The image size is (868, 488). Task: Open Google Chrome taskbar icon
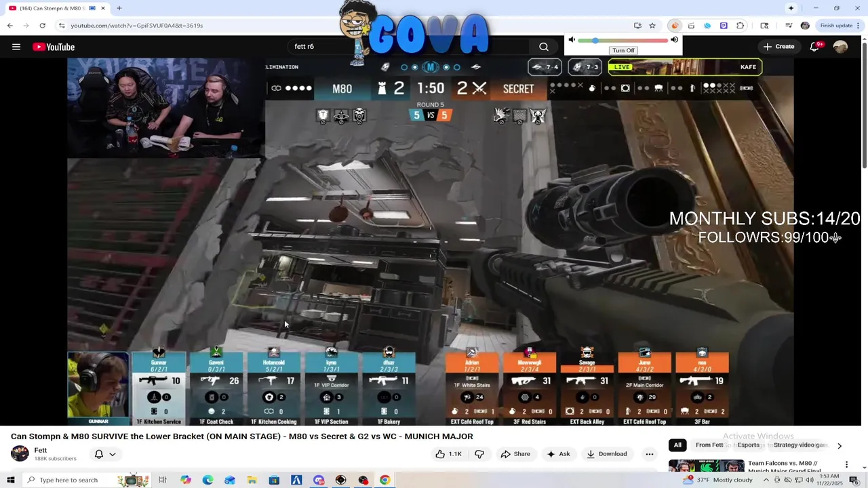point(384,480)
